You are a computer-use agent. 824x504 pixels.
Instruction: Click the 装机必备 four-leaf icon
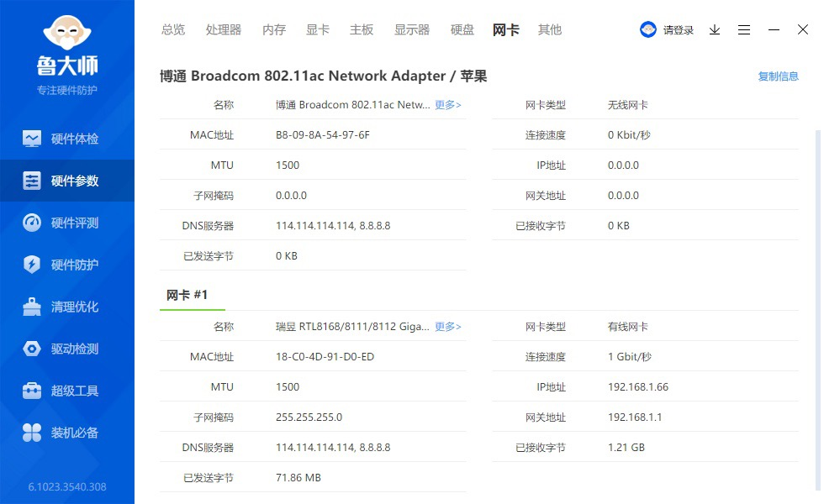[x=32, y=433]
